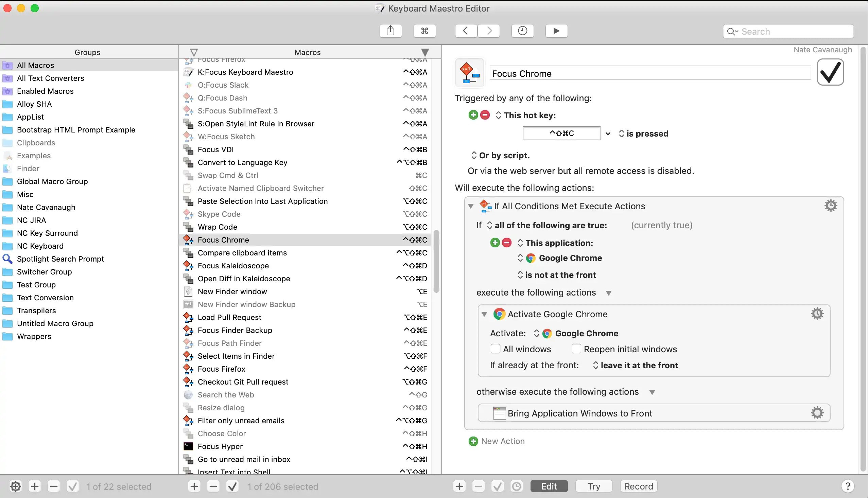The image size is (868, 498).
Task: Enable Reopen initial windows
Action: (x=576, y=349)
